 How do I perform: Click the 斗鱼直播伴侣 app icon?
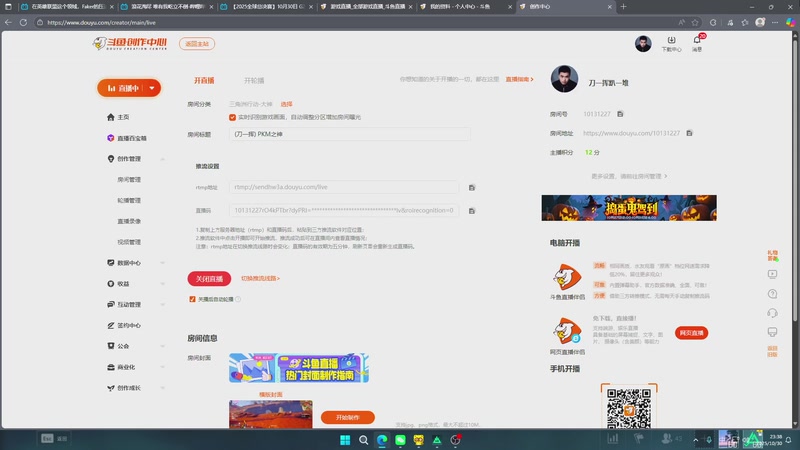[x=567, y=277]
